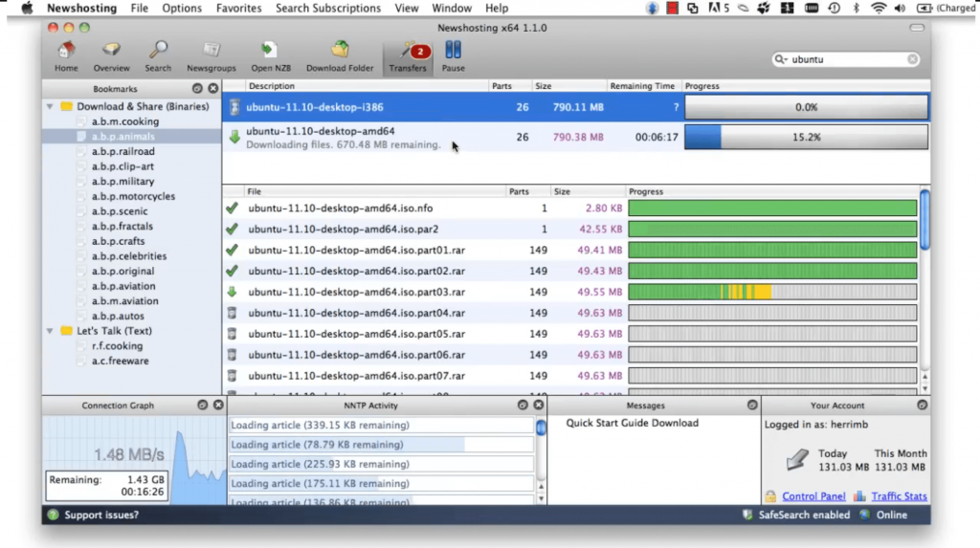Follow the Traffic Stats link
The width and height of the screenshot is (980, 548).
pyautogui.click(x=899, y=496)
